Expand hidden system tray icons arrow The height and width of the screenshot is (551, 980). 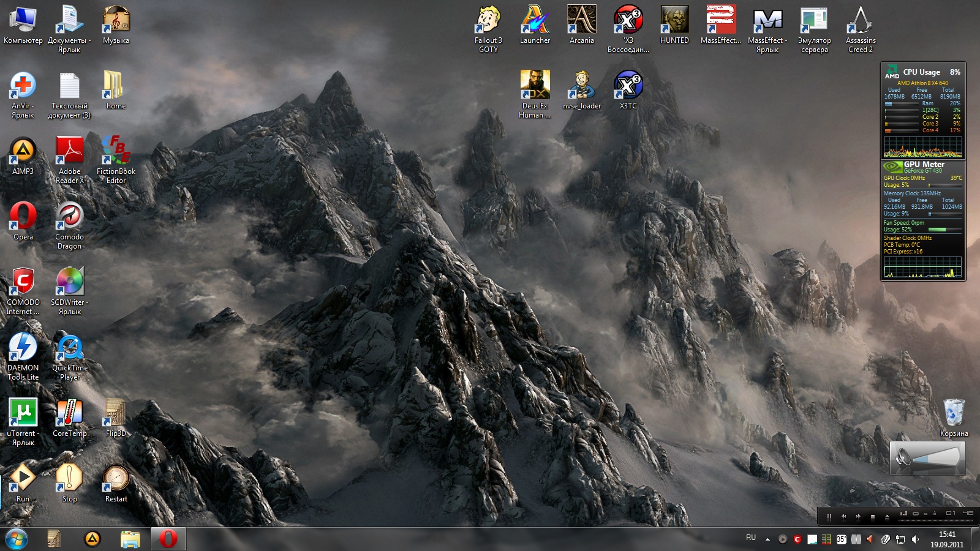pyautogui.click(x=767, y=539)
